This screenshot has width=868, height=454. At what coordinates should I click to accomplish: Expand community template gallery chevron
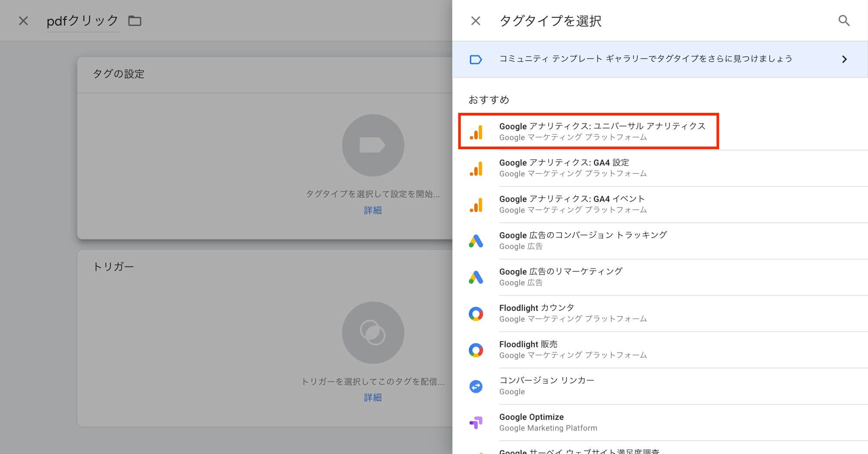(844, 59)
